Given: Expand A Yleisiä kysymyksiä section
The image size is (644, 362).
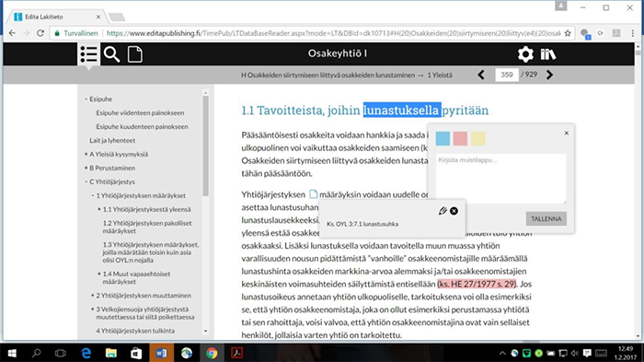Looking at the screenshot, I should 86,154.
